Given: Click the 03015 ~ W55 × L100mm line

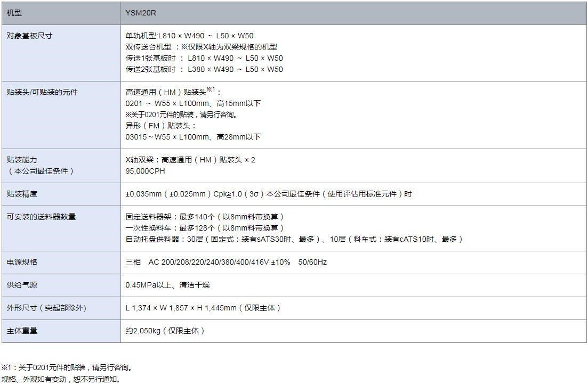Looking at the screenshot, I should (193, 137).
